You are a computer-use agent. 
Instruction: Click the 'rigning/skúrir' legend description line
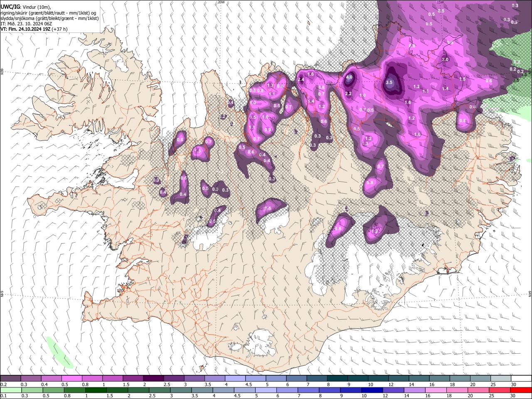pos(49,13)
